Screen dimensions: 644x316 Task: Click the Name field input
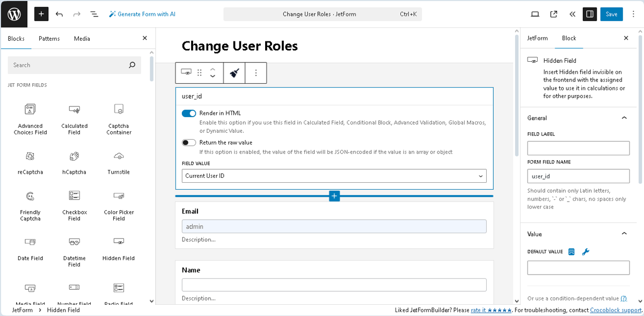(x=334, y=285)
